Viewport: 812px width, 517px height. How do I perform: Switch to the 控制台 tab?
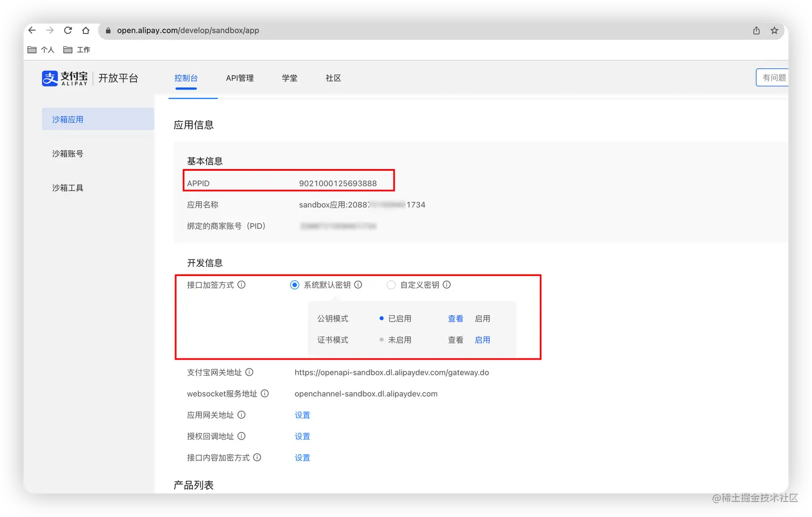pos(186,78)
